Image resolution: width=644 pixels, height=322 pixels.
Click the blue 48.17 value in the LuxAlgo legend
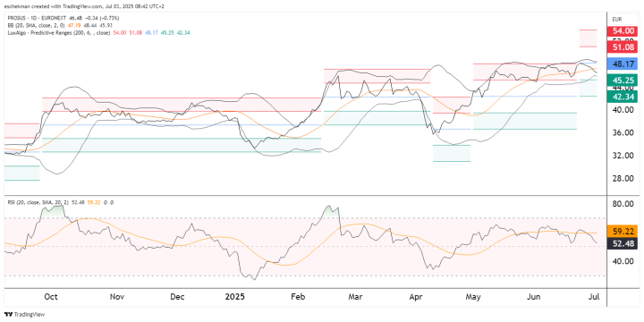click(151, 32)
